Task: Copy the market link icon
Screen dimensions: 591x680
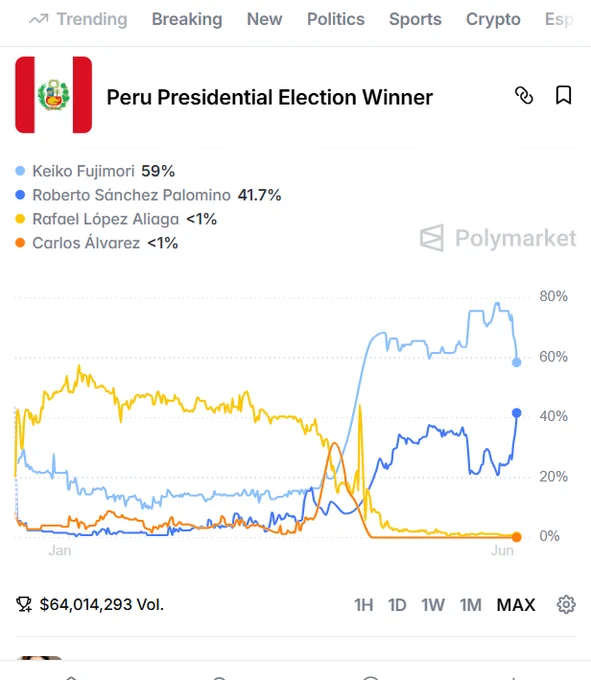Action: click(524, 95)
